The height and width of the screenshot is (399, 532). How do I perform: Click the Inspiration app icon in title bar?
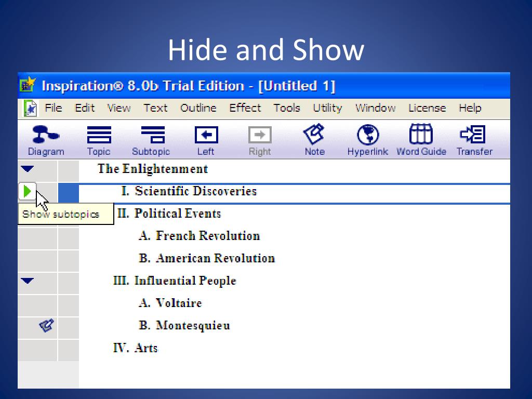pyautogui.click(x=28, y=85)
